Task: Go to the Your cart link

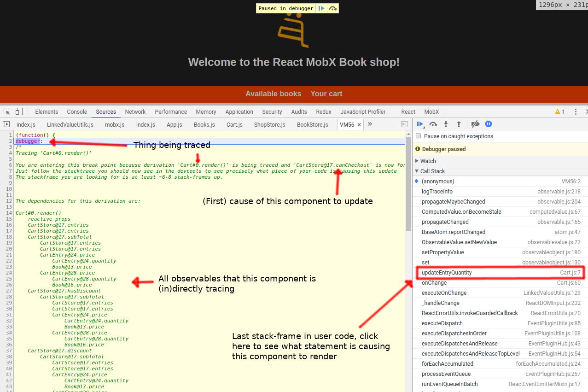Action: point(326,94)
